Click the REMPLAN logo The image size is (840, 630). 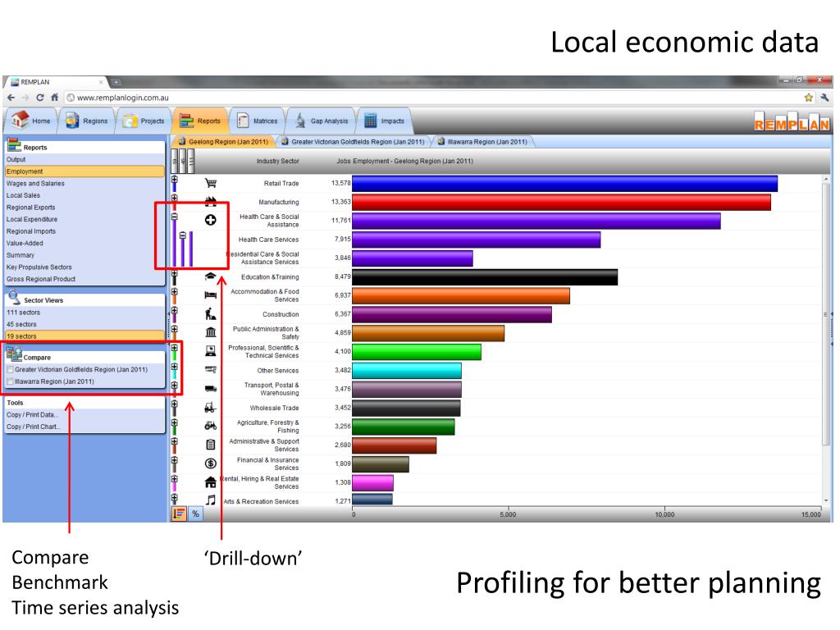click(x=792, y=122)
